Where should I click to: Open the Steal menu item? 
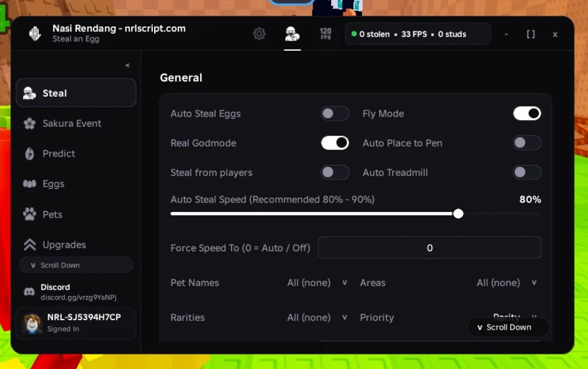(x=76, y=93)
